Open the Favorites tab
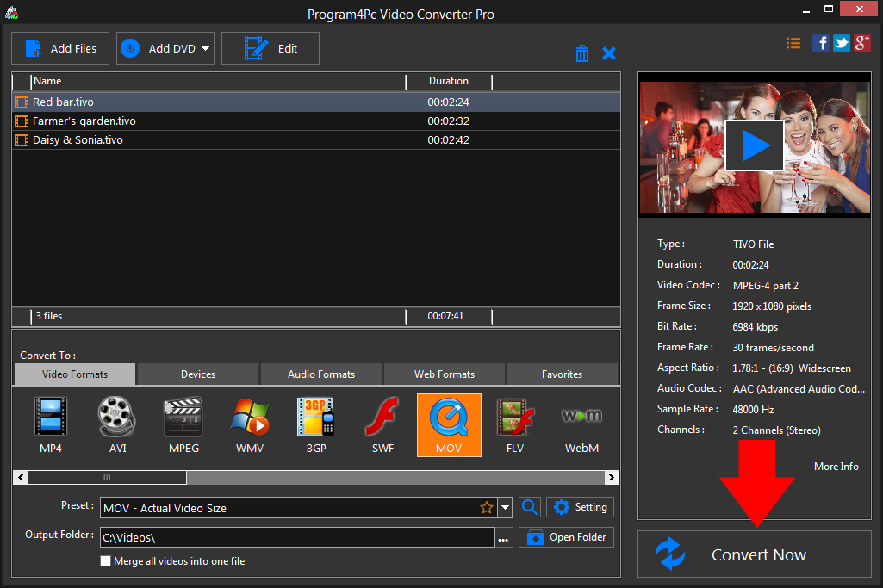 (x=562, y=374)
